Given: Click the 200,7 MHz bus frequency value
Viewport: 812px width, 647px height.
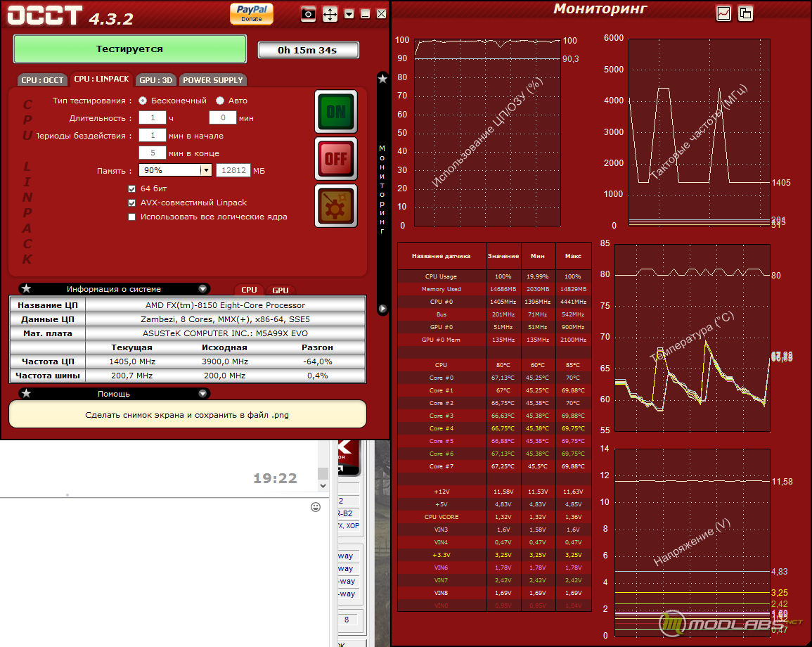Looking at the screenshot, I should pos(132,376).
